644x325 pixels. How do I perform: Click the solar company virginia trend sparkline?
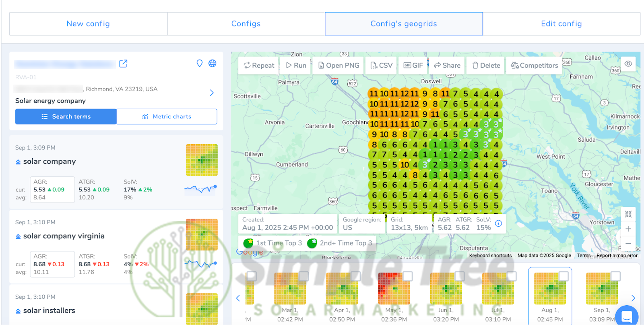[200, 264]
